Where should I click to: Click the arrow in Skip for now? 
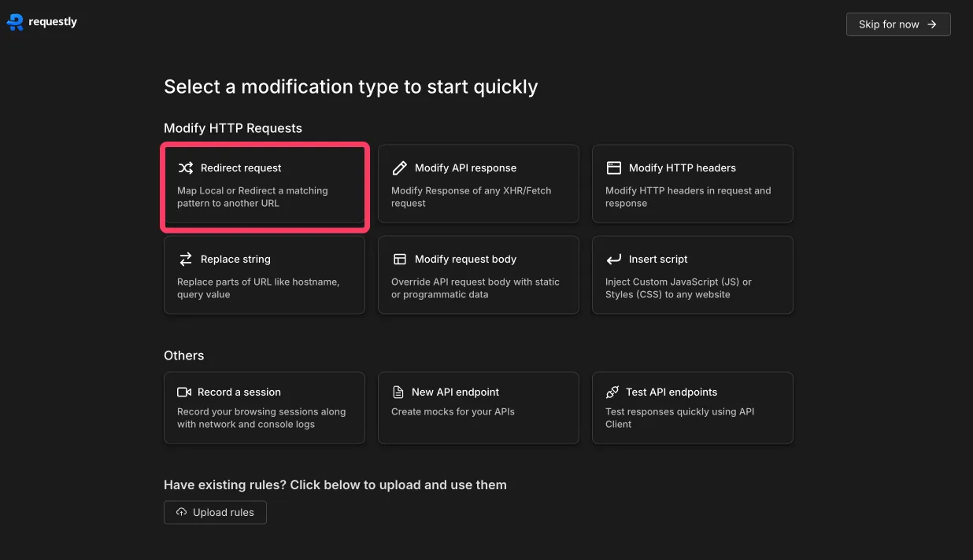pos(932,24)
